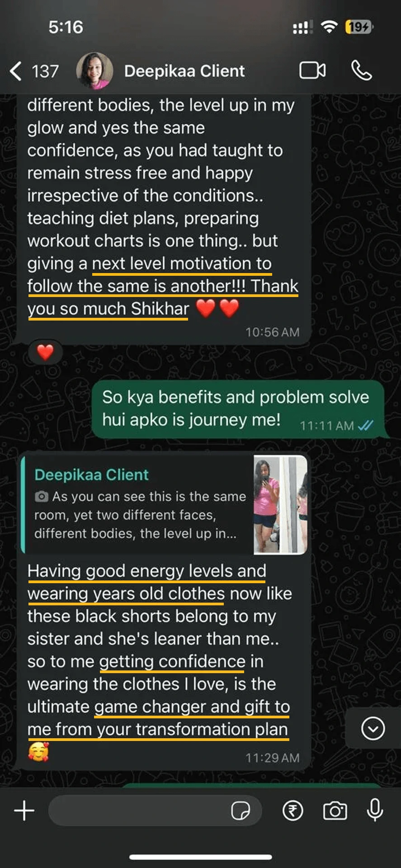Tap the microphone to record voice message
Screen dimensions: 401x868
click(375, 810)
